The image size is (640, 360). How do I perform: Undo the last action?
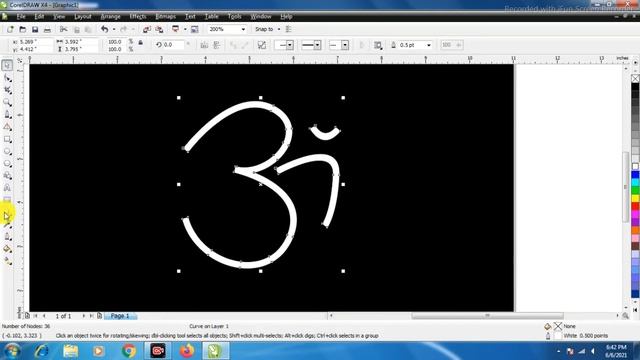104,29
